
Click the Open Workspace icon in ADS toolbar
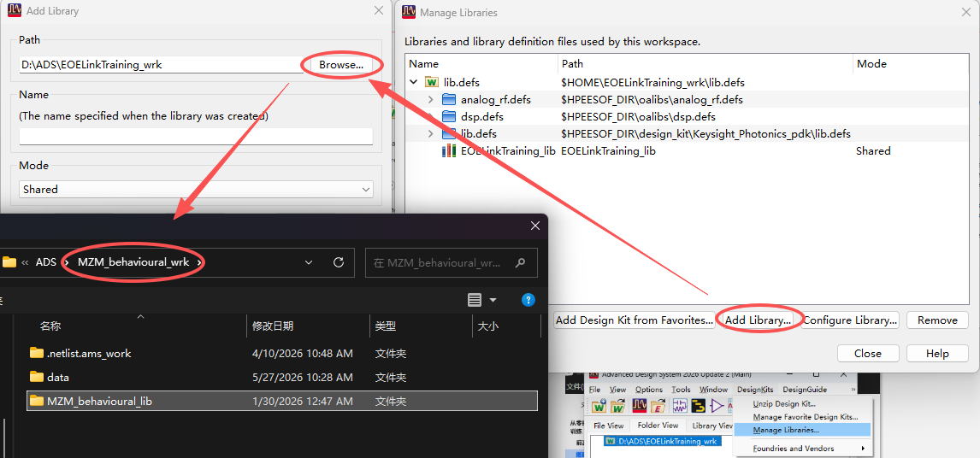617,406
